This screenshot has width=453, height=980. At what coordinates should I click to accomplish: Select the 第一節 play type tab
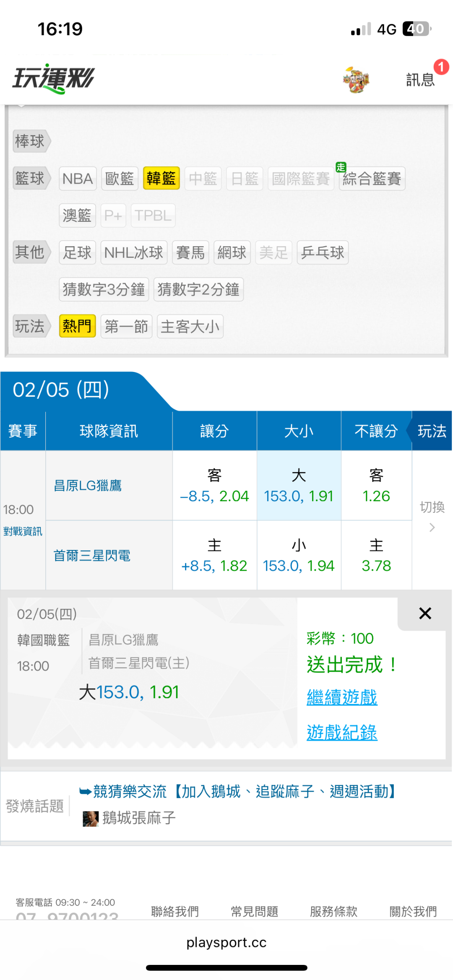coord(126,326)
